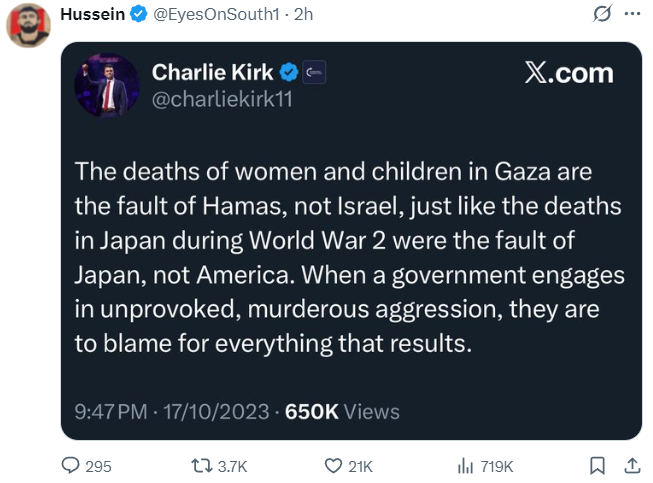Open the embedded Charlie Kirk screenshot image
The image size is (653, 483).
pyautogui.click(x=351, y=241)
